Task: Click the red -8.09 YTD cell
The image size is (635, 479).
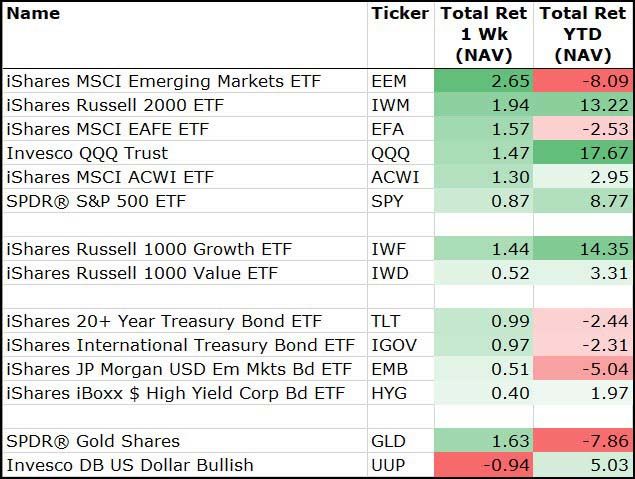Action: (x=585, y=82)
